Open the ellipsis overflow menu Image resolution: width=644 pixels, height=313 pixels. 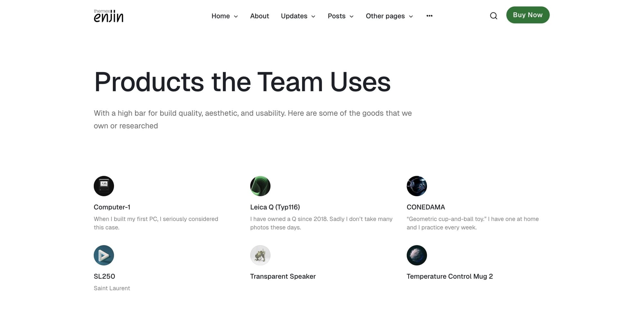point(429,16)
